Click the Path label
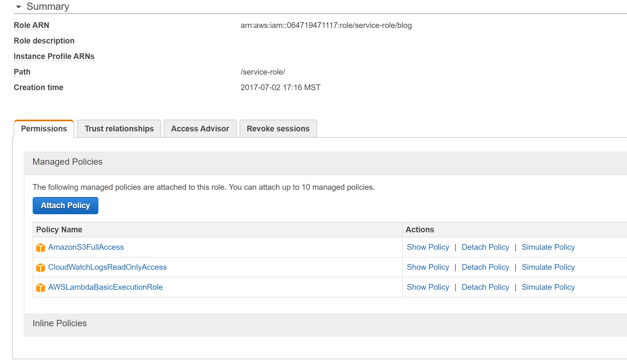This screenshot has height=364, width=627. coord(22,72)
